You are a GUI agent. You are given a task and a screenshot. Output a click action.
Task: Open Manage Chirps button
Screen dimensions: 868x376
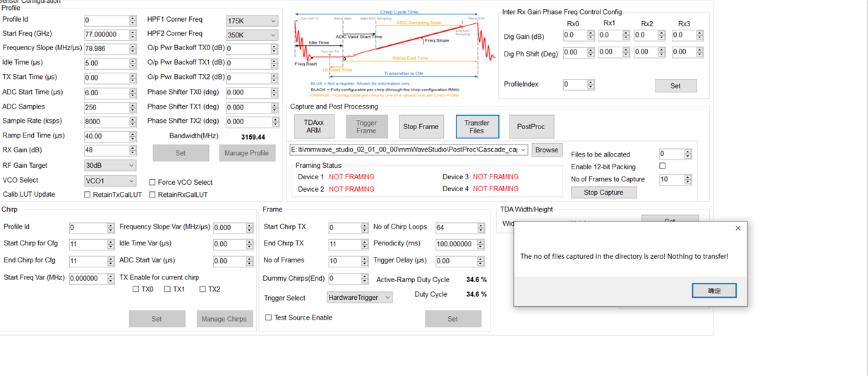click(224, 319)
